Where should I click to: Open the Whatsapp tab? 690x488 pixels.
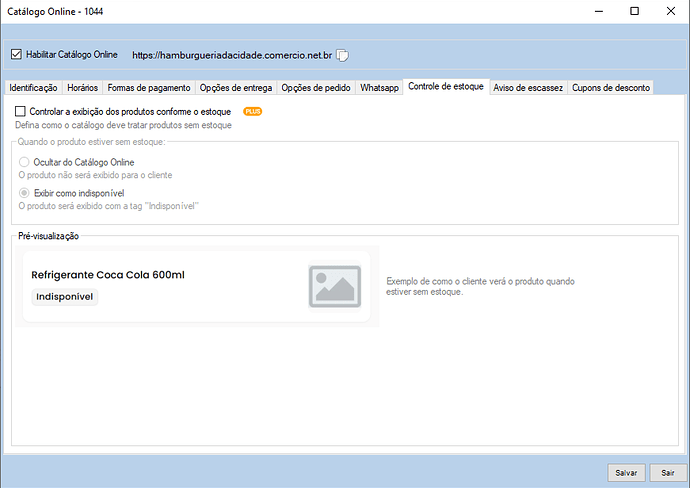click(379, 88)
